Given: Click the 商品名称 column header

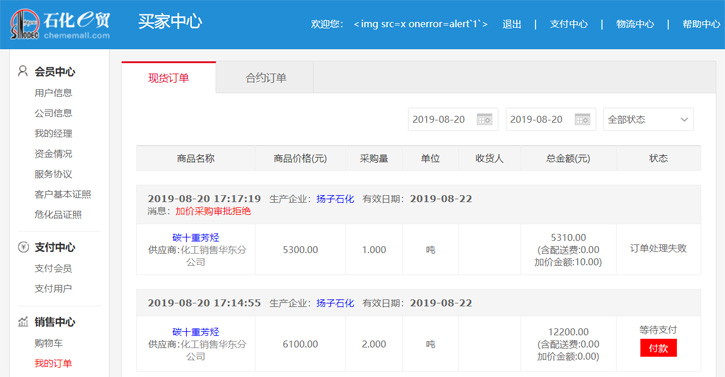Looking at the screenshot, I should (196, 159).
